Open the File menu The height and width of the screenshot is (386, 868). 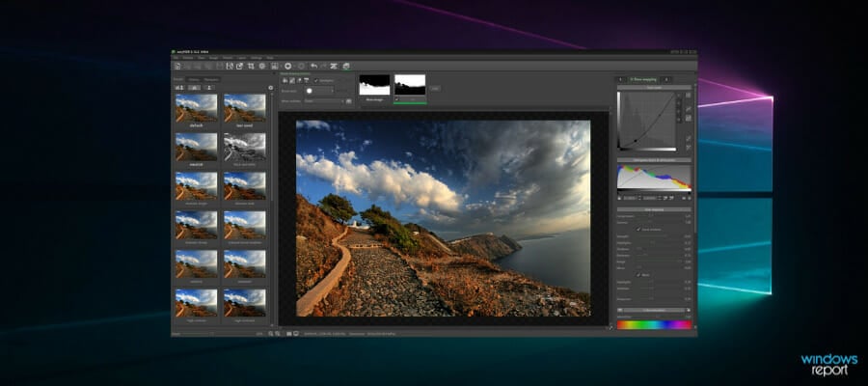point(176,58)
